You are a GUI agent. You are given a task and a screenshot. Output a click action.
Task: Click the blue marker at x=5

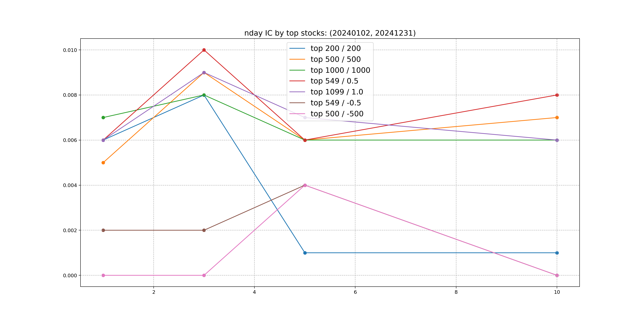[305, 253]
